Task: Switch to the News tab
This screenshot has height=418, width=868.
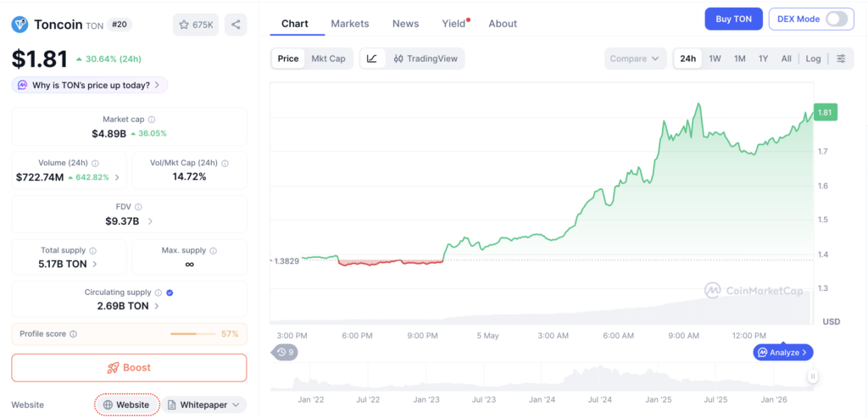Action: 406,24
